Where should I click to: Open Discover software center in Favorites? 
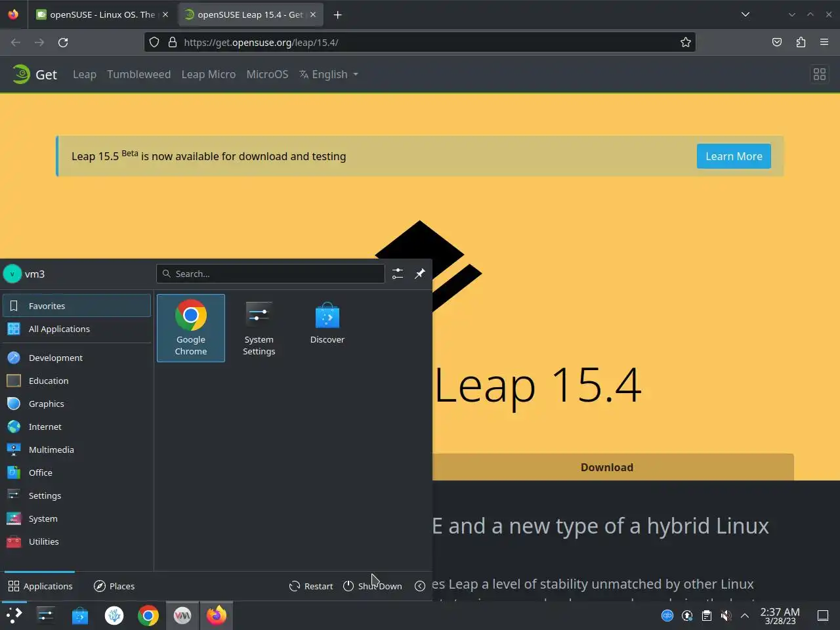point(327,328)
